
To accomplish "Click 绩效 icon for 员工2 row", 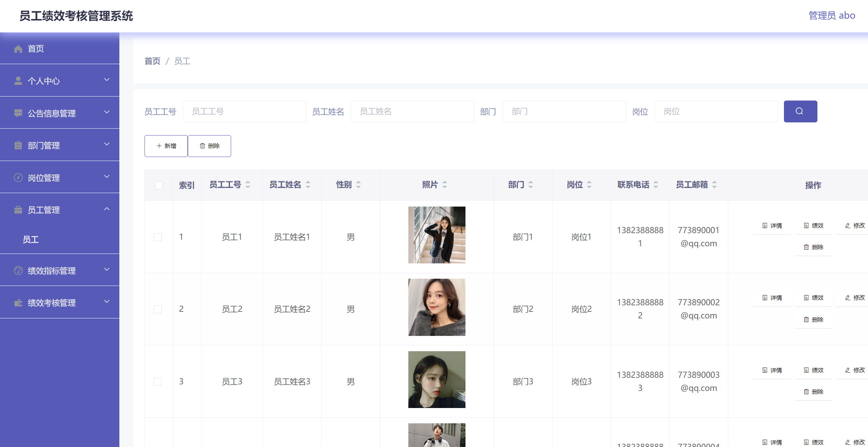I will [806, 298].
